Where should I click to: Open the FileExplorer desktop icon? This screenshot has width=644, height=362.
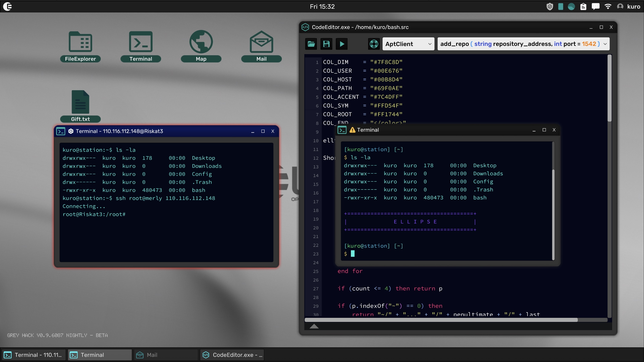pos(80,46)
